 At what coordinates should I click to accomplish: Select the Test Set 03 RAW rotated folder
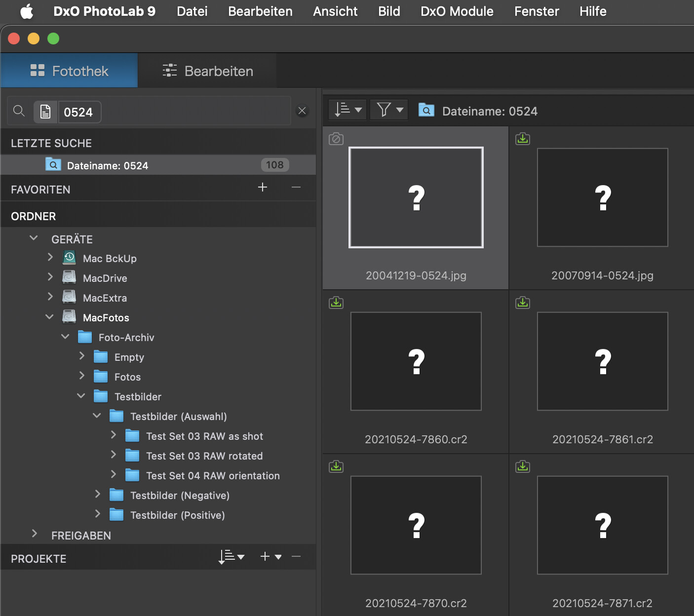tap(204, 456)
